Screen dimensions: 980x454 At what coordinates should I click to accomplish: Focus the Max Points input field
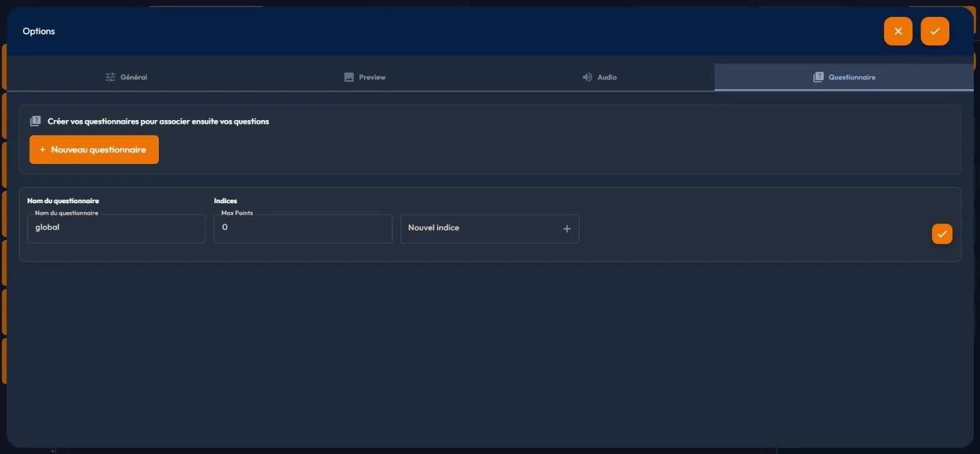[x=302, y=228]
